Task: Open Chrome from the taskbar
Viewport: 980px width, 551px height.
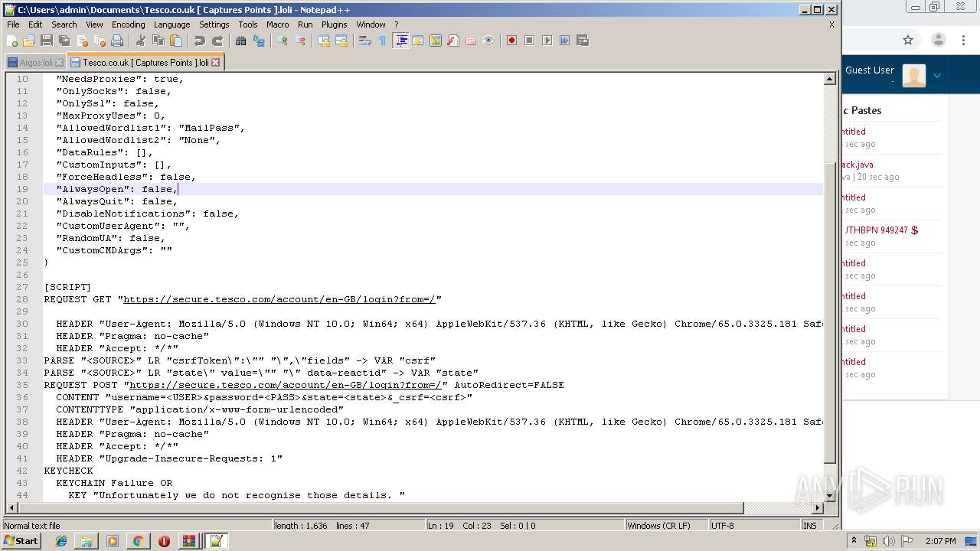Action: (x=138, y=541)
